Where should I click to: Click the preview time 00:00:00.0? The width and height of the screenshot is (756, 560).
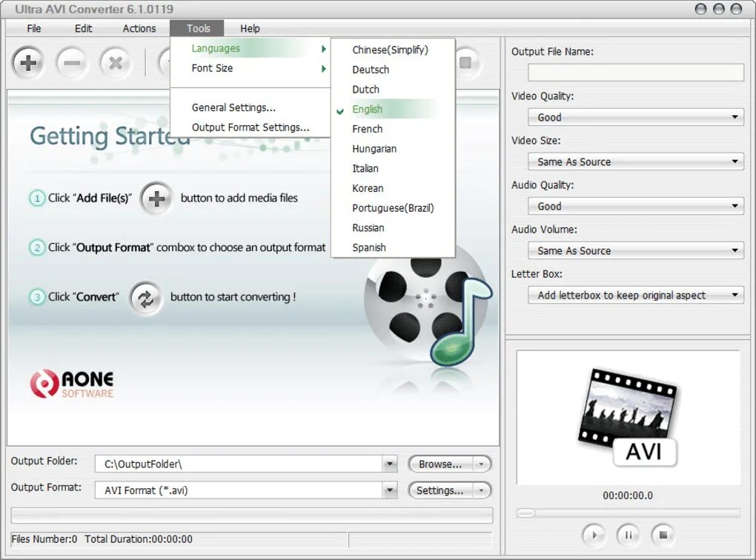(627, 496)
